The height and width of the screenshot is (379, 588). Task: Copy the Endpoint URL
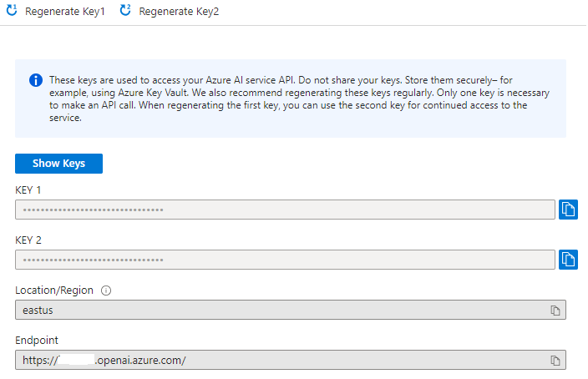tap(555, 360)
